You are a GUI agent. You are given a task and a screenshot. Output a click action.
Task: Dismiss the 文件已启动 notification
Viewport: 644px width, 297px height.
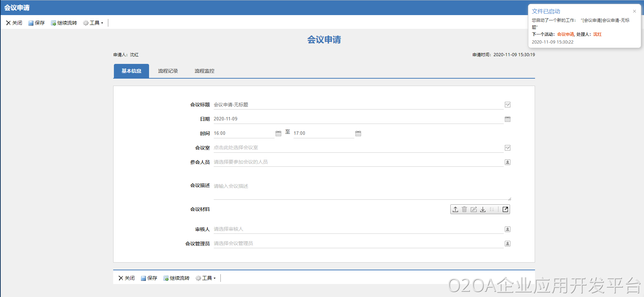point(635,11)
